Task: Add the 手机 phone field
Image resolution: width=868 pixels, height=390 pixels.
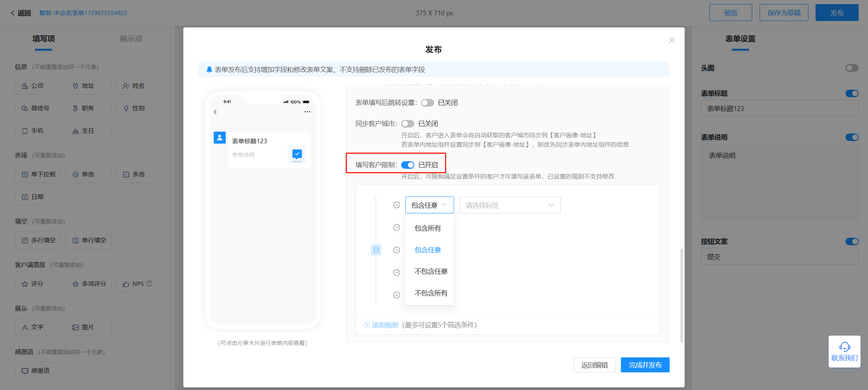Action: (38, 131)
